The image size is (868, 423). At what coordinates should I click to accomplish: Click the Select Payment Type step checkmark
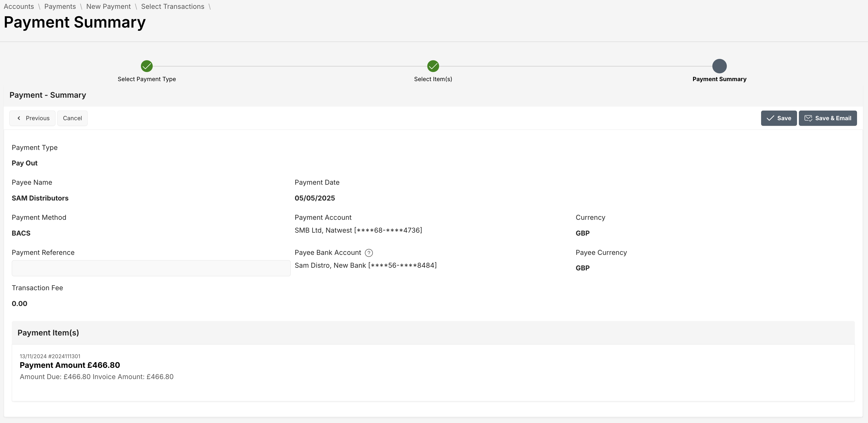(x=147, y=66)
